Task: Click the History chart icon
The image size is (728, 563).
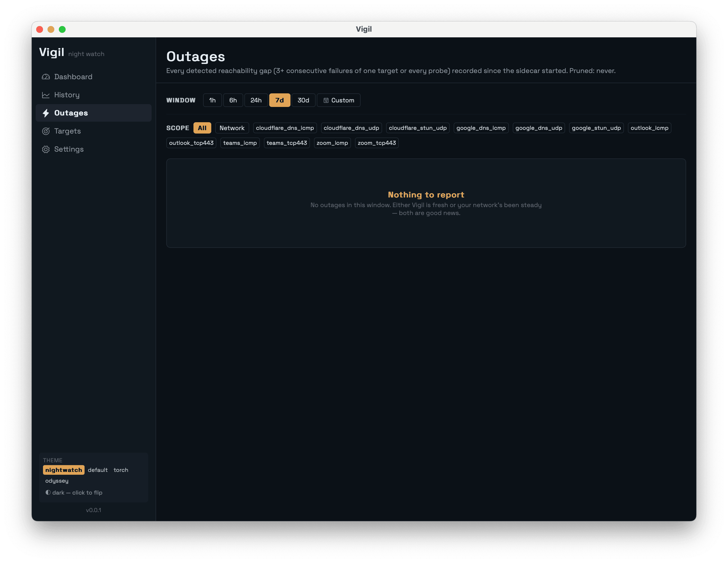Action: click(46, 95)
